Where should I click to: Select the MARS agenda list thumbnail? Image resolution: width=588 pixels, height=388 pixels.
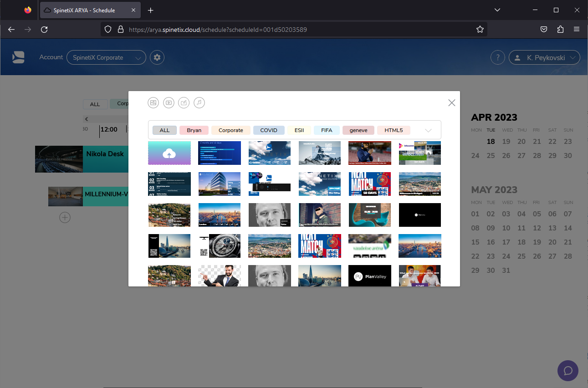(x=169, y=184)
